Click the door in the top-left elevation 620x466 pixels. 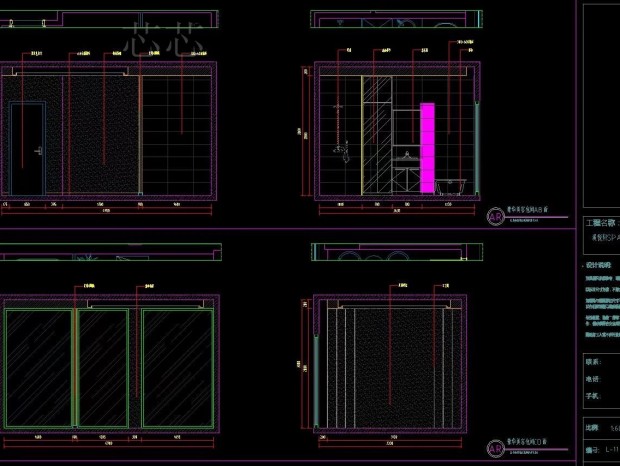28,148
